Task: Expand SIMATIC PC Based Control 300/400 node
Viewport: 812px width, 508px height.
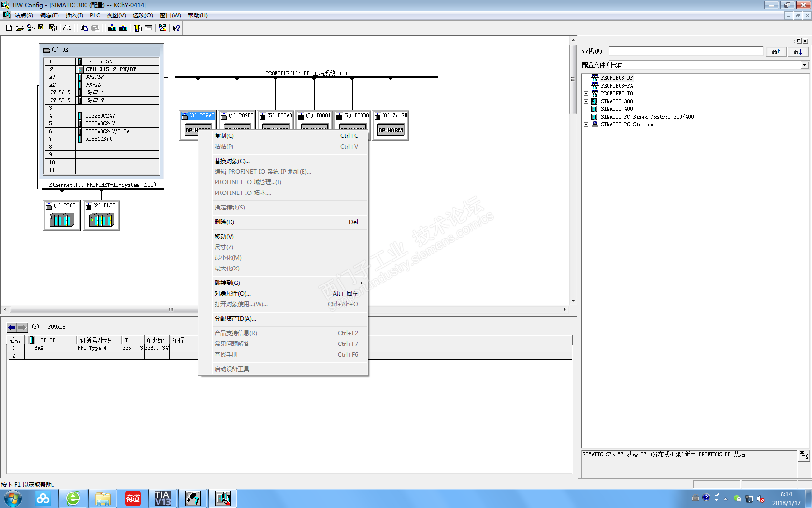Action: click(x=586, y=117)
